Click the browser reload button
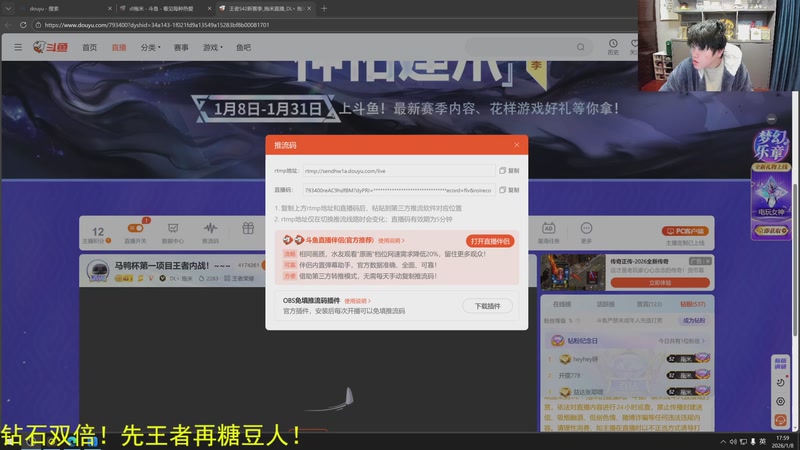Image resolution: width=800 pixels, height=450 pixels. point(23,24)
